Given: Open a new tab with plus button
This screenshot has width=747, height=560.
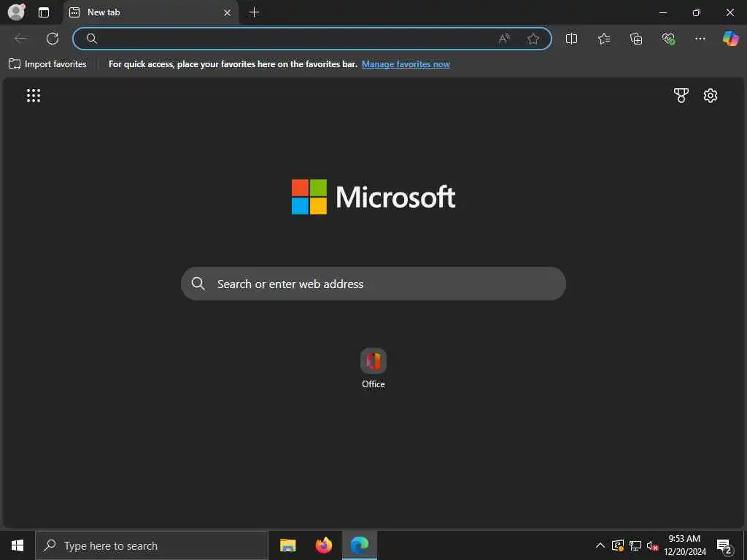Looking at the screenshot, I should 255,12.
